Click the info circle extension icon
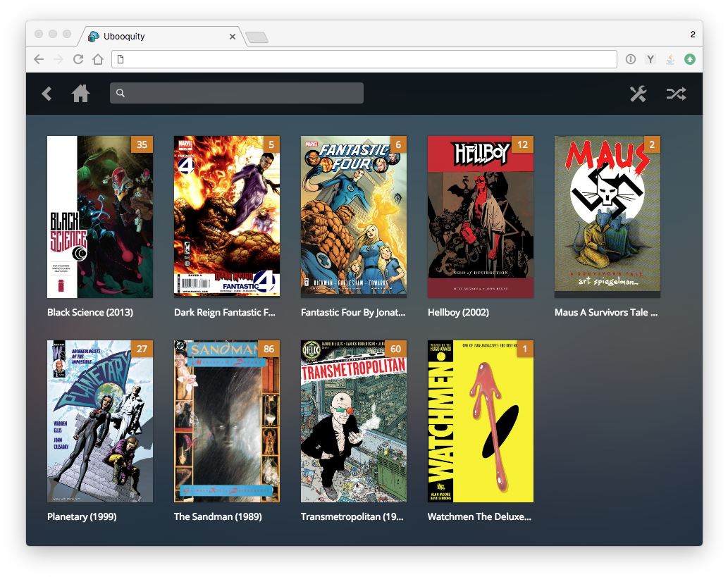This screenshot has width=728, height=577. tap(631, 59)
